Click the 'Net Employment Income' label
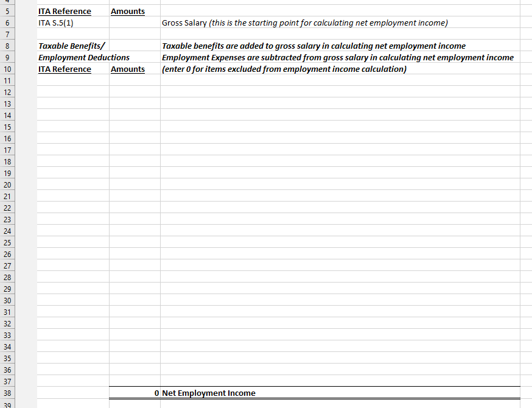Screen dimensions: 532x408 [209, 393]
